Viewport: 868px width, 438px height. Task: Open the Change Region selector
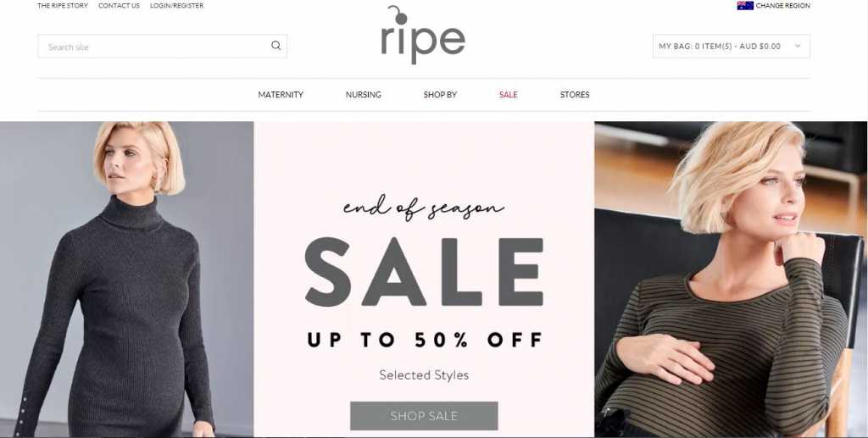782,6
